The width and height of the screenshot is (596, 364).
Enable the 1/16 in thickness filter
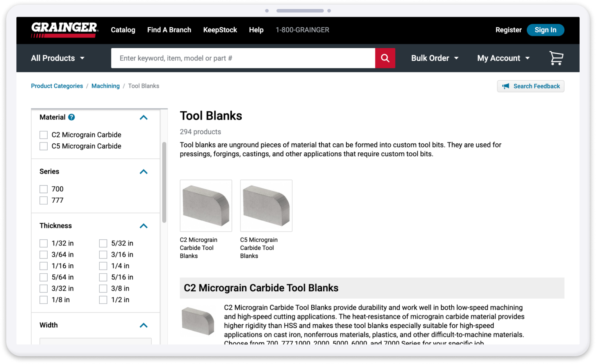coord(43,266)
